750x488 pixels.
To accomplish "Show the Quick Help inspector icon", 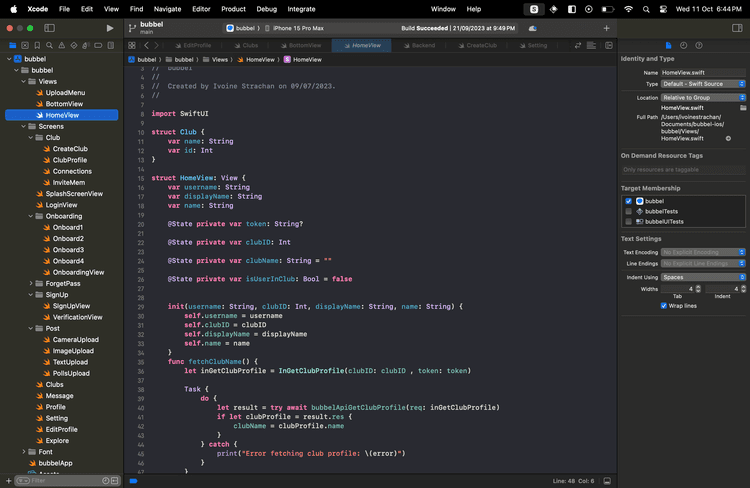I will click(x=699, y=45).
